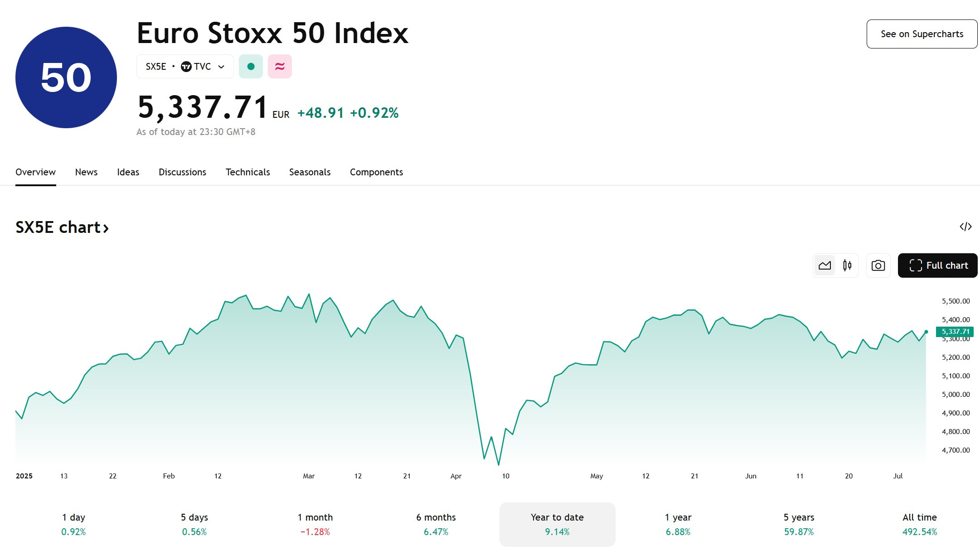Take a chart snapshot with camera icon

[878, 265]
